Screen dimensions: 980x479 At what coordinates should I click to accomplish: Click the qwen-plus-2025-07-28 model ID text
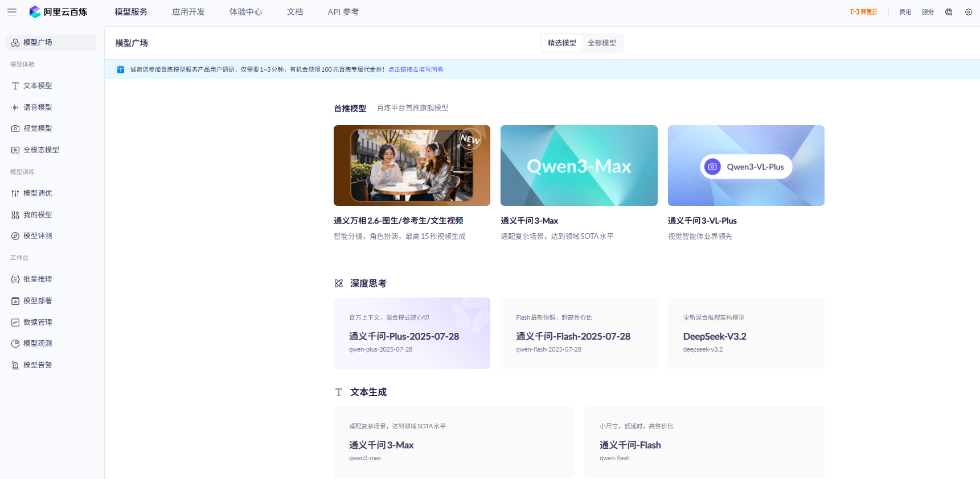tap(381, 350)
